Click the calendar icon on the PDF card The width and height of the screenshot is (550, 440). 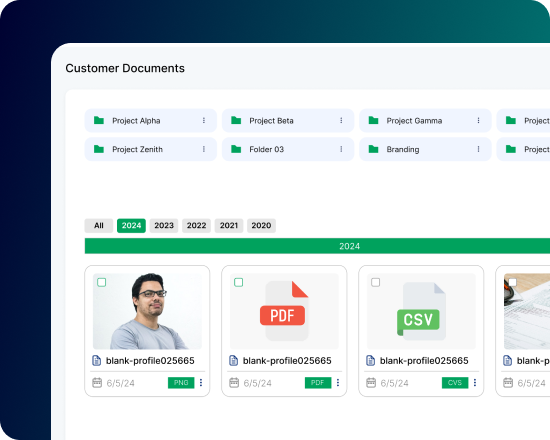234,382
